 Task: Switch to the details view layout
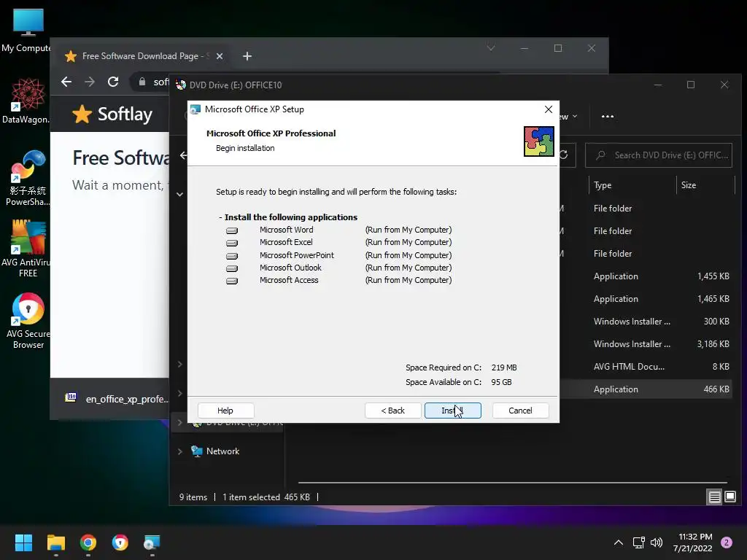(x=715, y=497)
